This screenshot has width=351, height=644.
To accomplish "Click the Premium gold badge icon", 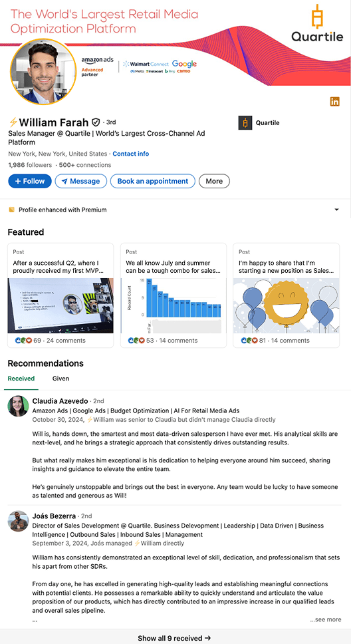I will click(11, 210).
